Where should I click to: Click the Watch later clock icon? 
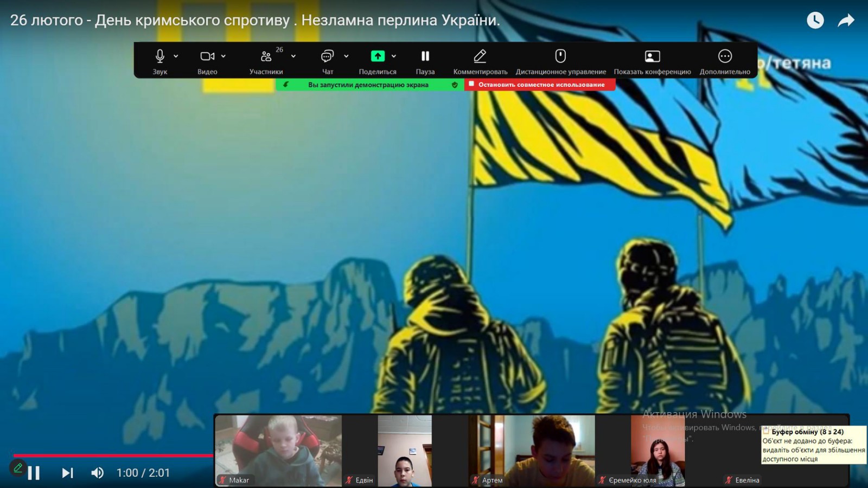(815, 21)
